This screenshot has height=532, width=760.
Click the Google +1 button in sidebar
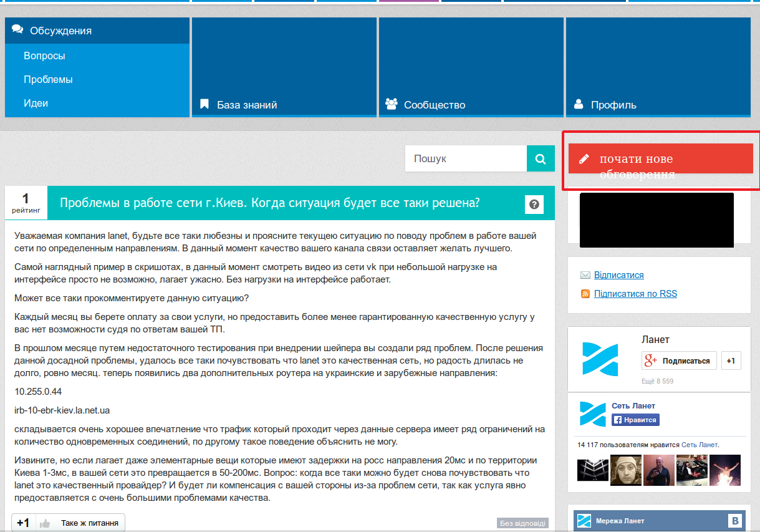coord(731,360)
